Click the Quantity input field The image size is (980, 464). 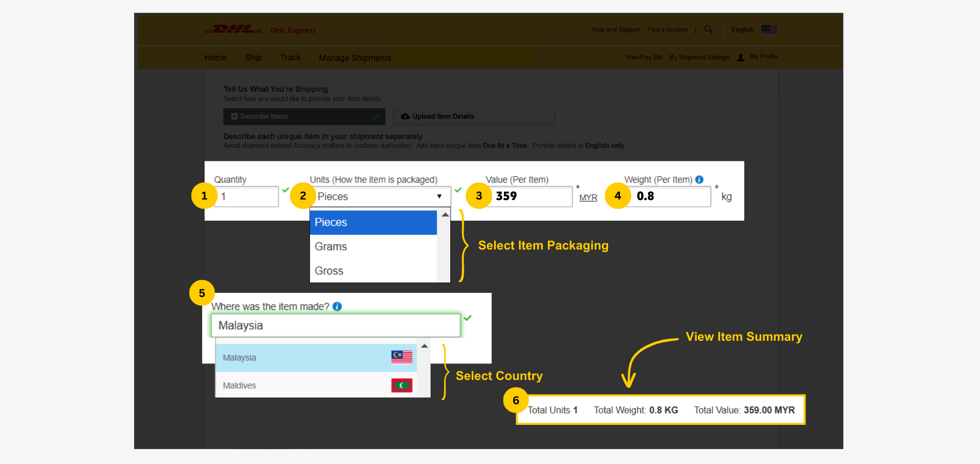(246, 196)
